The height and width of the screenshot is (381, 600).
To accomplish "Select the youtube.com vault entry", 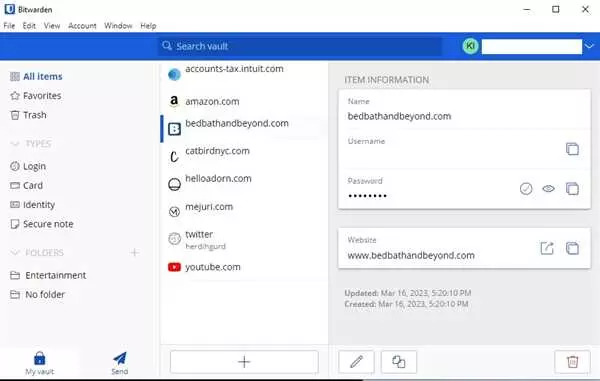I will click(244, 267).
